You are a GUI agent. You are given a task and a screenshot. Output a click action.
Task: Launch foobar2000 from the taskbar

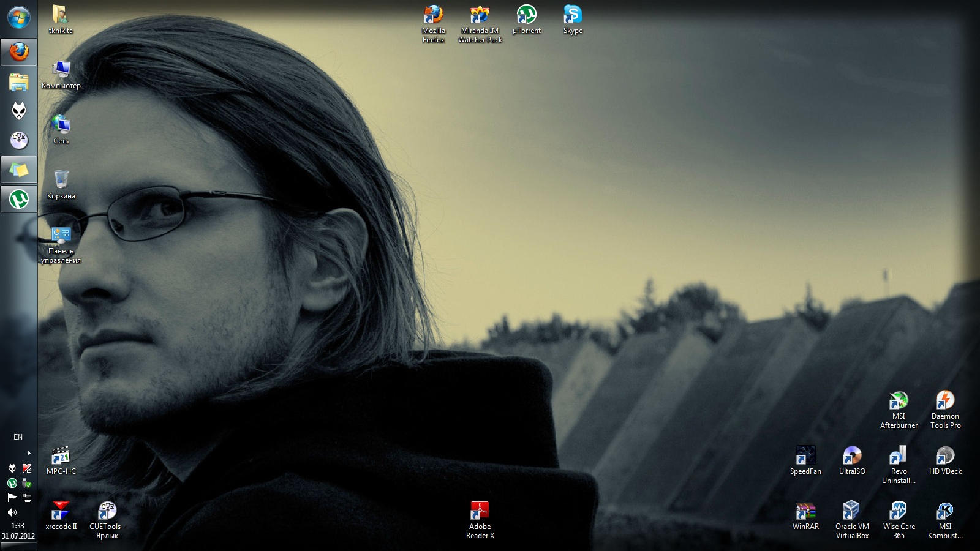pyautogui.click(x=19, y=111)
